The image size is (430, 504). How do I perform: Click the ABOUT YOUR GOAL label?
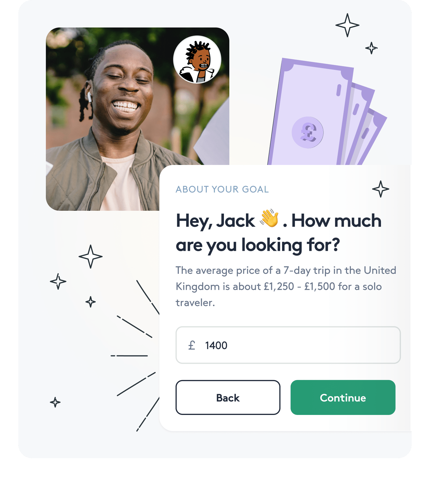pyautogui.click(x=222, y=189)
